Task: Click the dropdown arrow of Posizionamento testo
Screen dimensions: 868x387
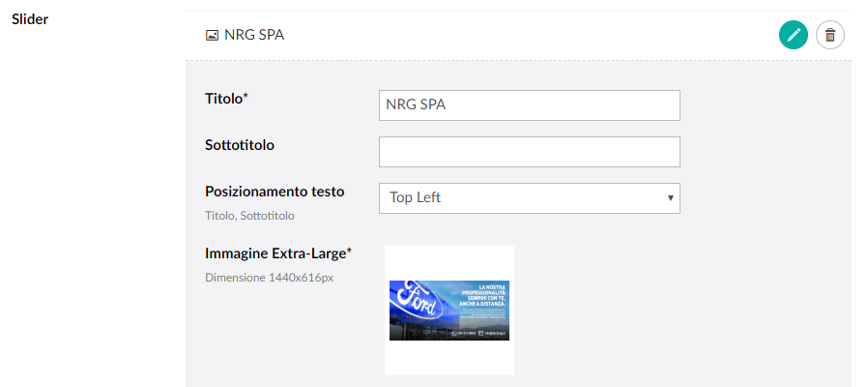Action: click(670, 198)
